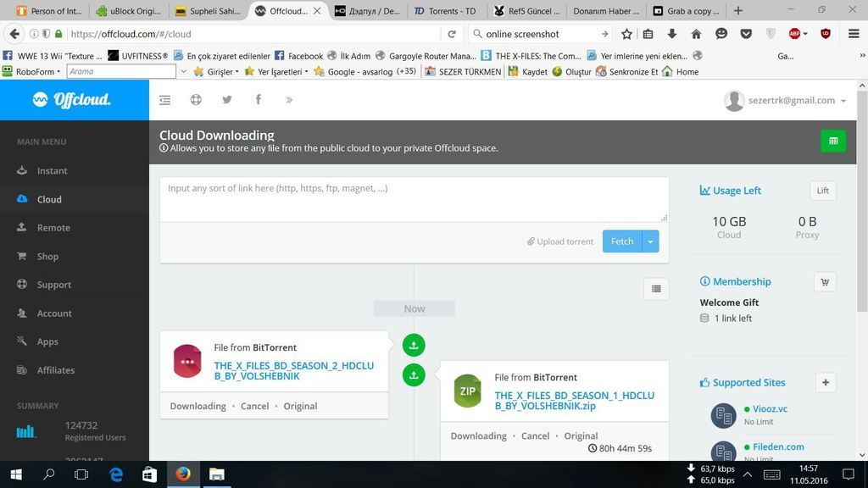This screenshot has width=868, height=488.
Task: Toggle the sidebar hamburger menu icon
Action: click(x=165, y=100)
